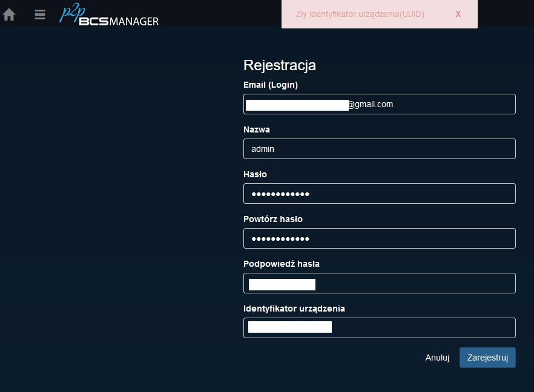Click the Podpowiedź hasła label

click(282, 264)
